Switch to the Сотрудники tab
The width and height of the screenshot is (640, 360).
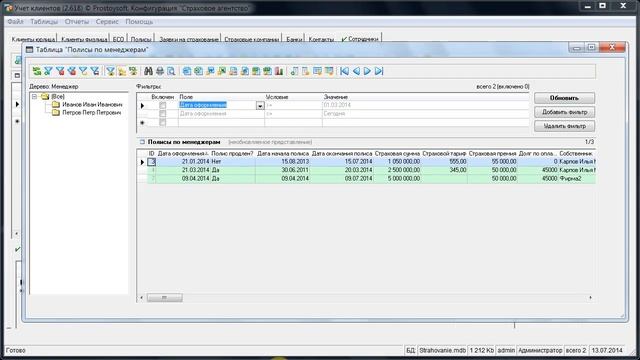click(x=360, y=39)
